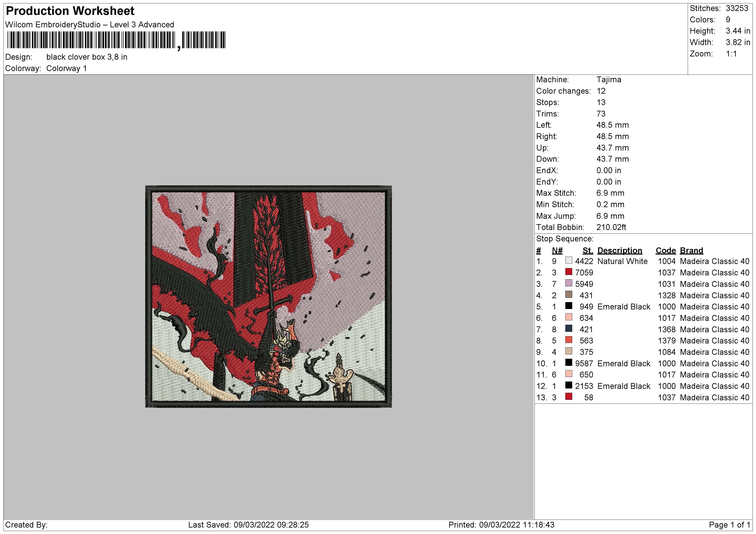756x534 pixels.
Task: Click the 'Stop Sequence:' heading
Action: tap(565, 239)
